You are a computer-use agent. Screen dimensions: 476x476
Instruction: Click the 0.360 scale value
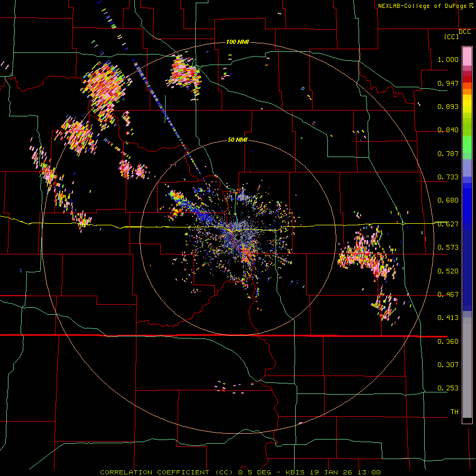448,342
